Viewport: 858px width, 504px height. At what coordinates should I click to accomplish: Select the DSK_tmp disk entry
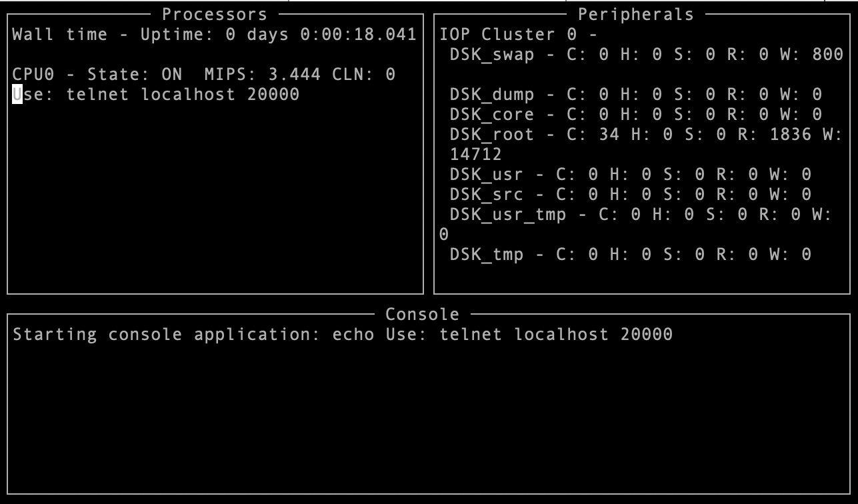click(631, 254)
